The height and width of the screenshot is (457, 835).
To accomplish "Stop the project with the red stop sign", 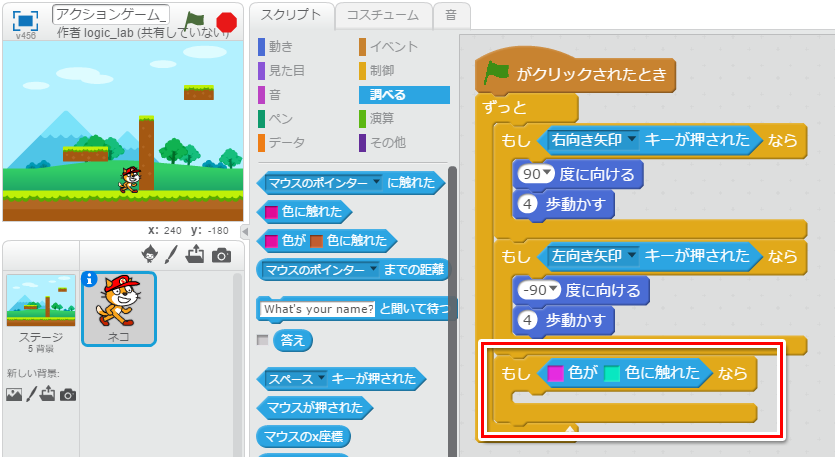I will pos(227,22).
